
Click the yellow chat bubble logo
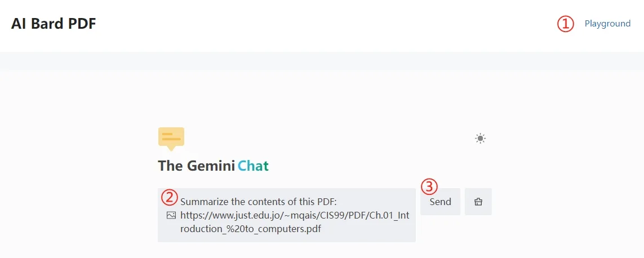pyautogui.click(x=171, y=139)
